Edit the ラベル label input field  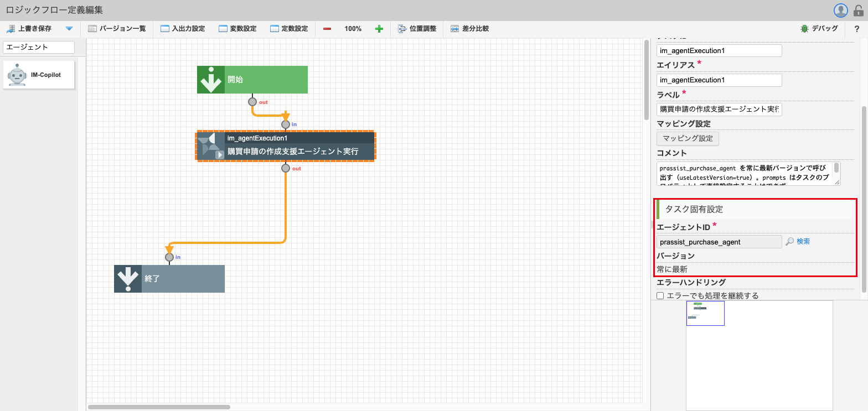(x=719, y=110)
